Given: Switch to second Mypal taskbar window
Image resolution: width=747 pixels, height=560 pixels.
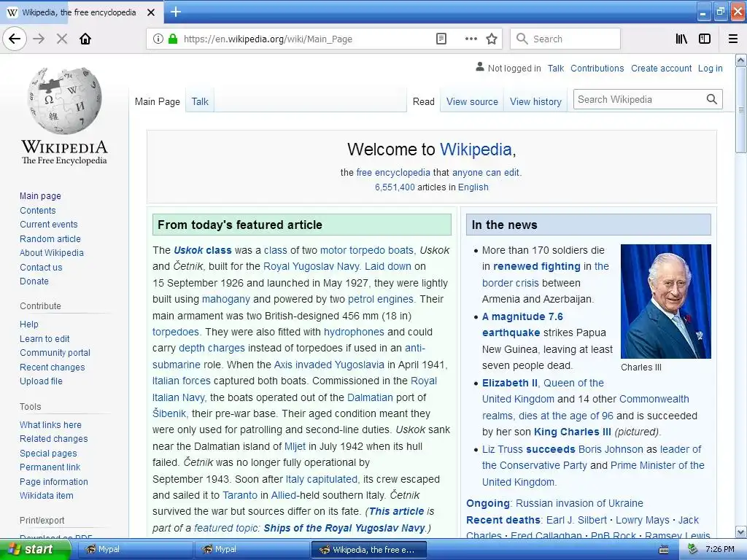Looking at the screenshot, I should (252, 549).
